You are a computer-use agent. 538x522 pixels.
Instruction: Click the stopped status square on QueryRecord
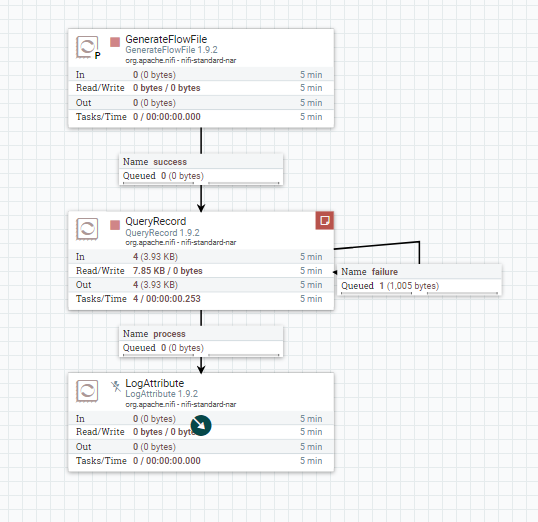tap(115, 225)
